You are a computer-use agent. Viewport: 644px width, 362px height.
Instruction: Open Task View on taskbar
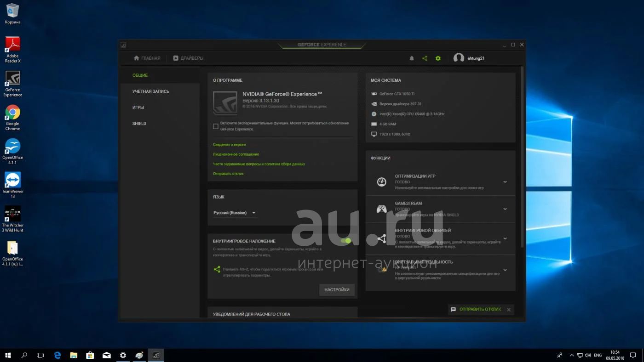40,355
